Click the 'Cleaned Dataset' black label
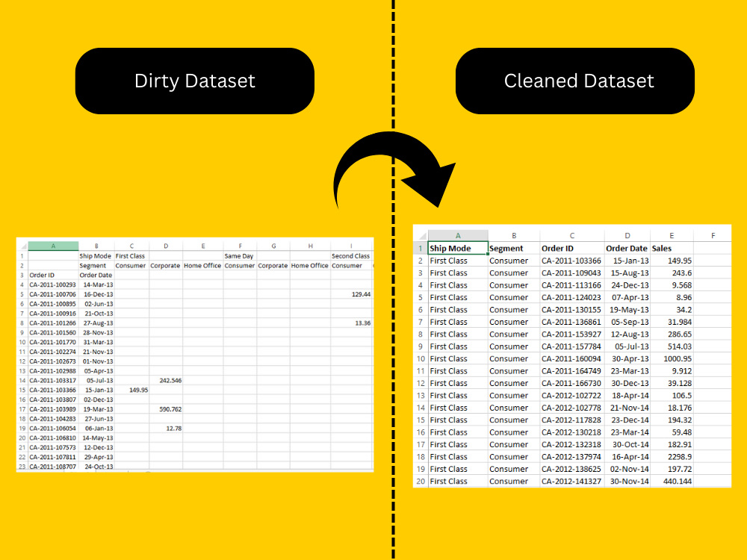Image resolution: width=747 pixels, height=560 pixels. [x=575, y=81]
